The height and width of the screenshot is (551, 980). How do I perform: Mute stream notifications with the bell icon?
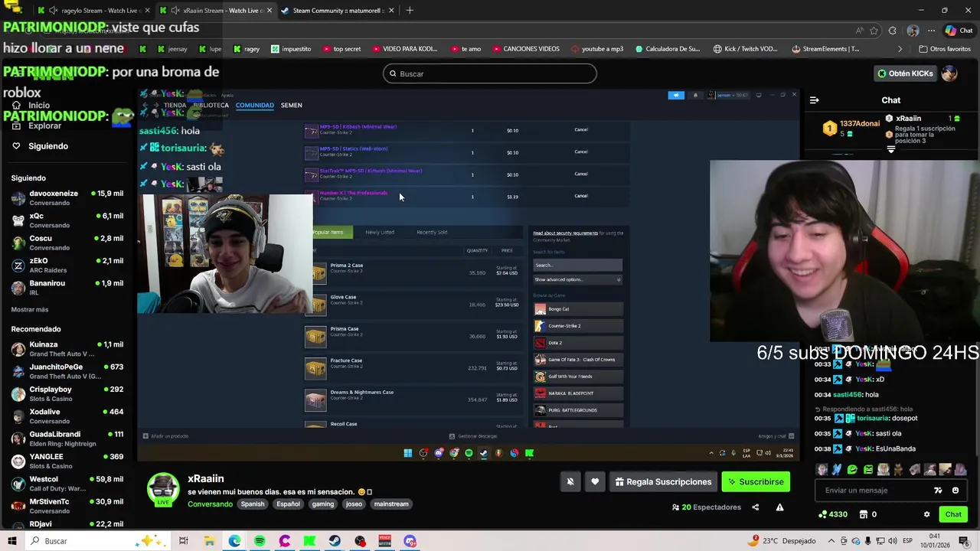[570, 481]
